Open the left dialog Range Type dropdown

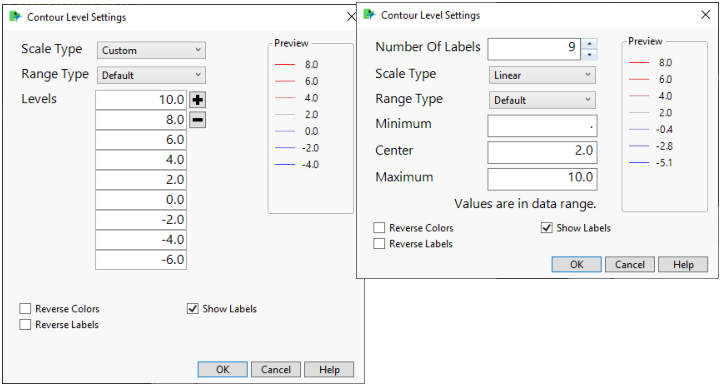151,75
